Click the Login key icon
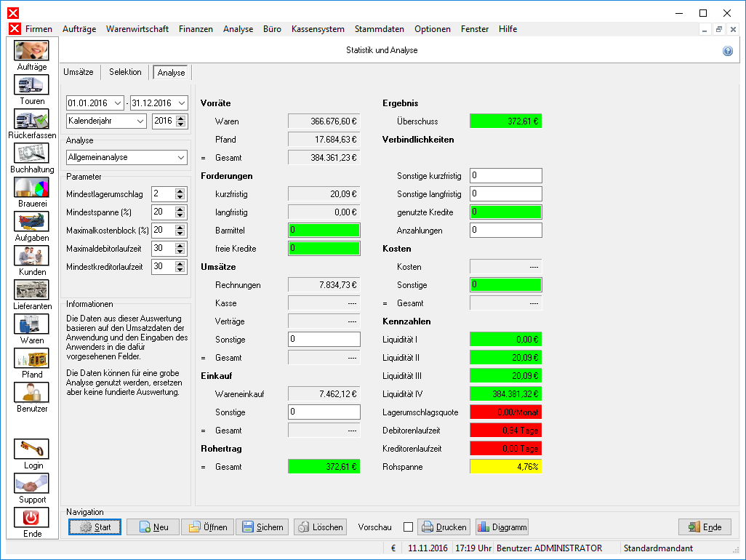 [x=31, y=449]
